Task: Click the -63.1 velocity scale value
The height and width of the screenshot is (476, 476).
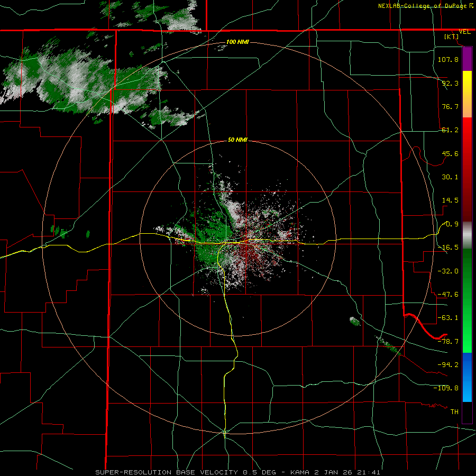Action: coord(448,318)
